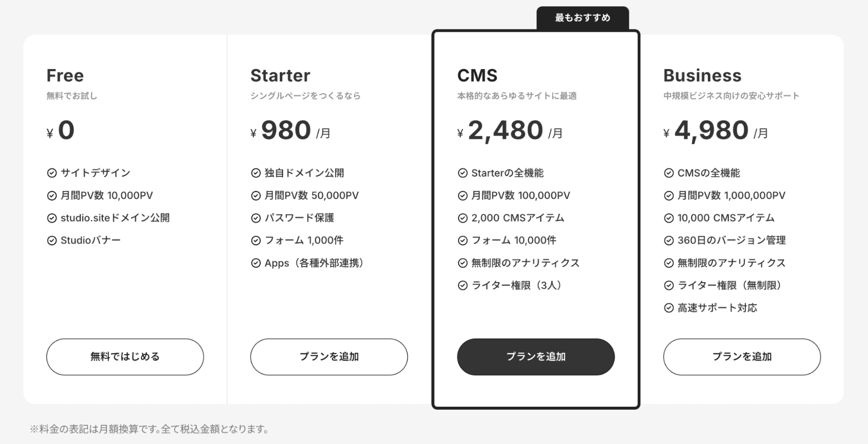Click プランを追加 under the CMS plan
868x444 pixels.
[x=535, y=356]
